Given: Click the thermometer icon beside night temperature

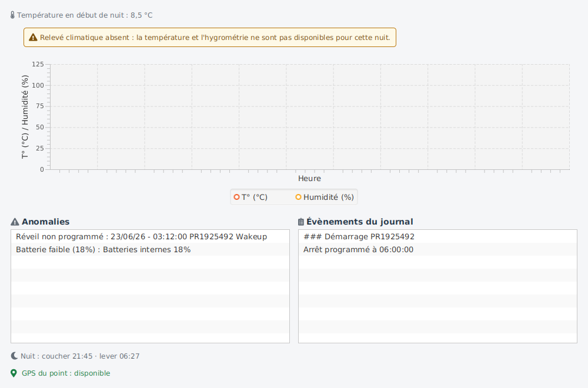Looking at the screenshot, I should 12,15.
